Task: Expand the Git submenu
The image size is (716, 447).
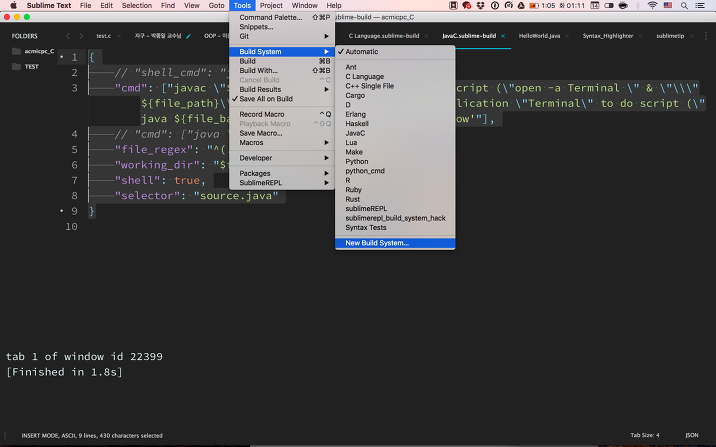Action: tap(282, 36)
